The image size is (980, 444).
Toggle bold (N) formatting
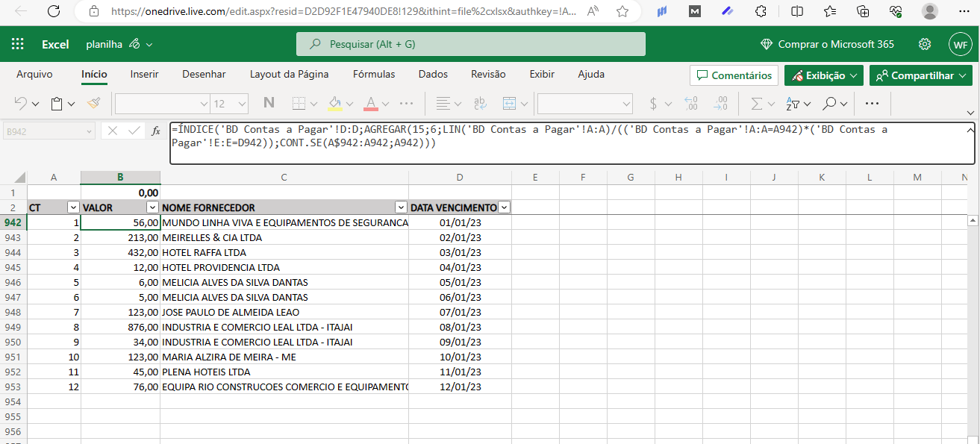[269, 103]
